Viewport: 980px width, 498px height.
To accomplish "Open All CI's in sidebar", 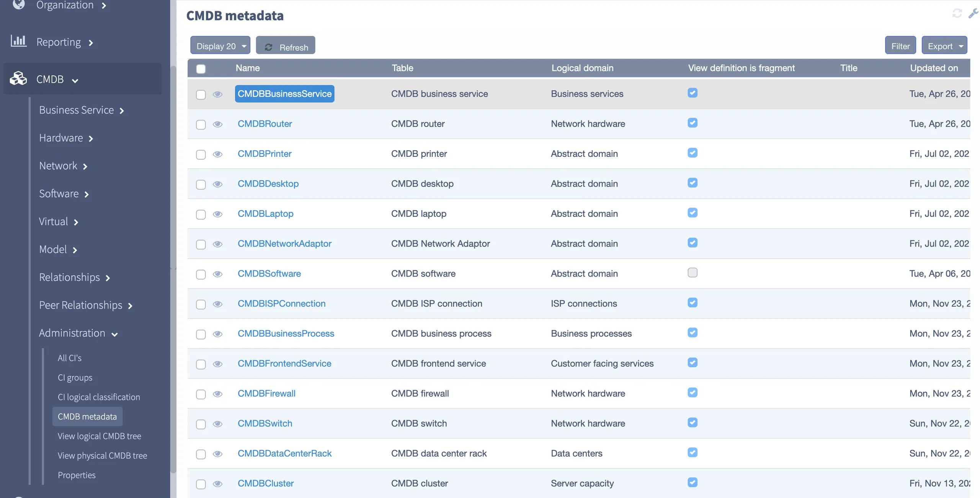I will tap(69, 358).
